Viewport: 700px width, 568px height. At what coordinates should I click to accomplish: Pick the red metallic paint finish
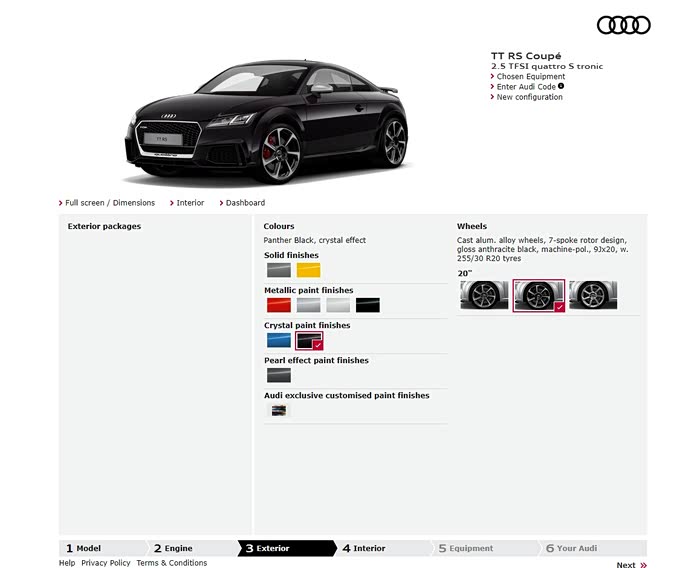(x=278, y=305)
